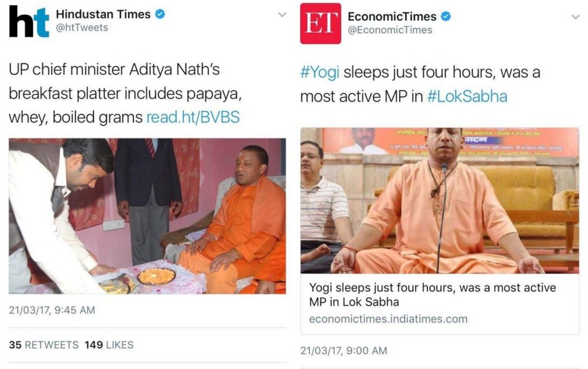Open the @htTweets handle
The width and height of the screenshot is (588, 369).
click(82, 28)
